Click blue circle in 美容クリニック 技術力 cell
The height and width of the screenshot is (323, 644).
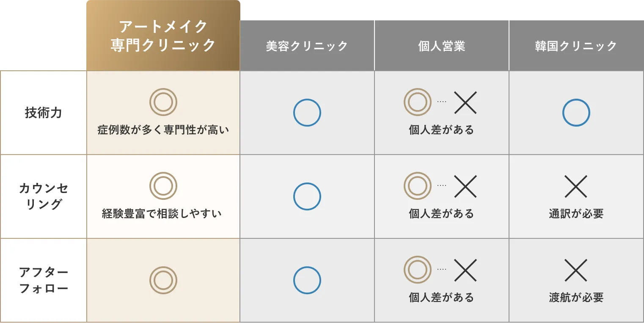pyautogui.click(x=307, y=113)
